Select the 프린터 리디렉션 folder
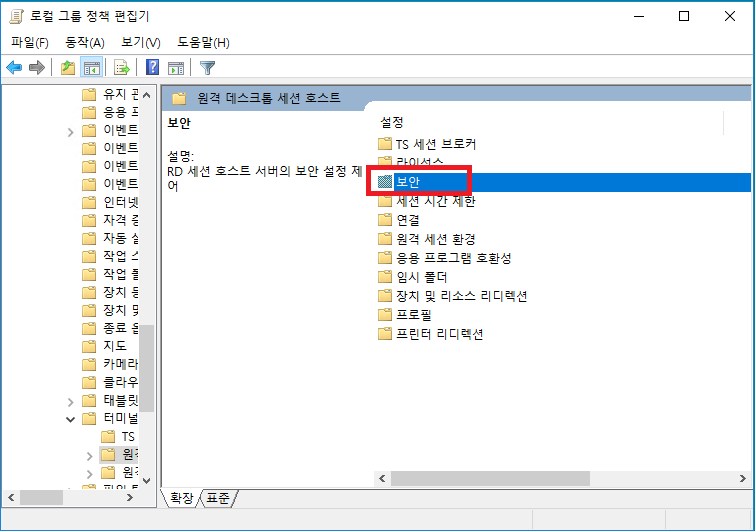The width and height of the screenshot is (755, 531). point(439,334)
